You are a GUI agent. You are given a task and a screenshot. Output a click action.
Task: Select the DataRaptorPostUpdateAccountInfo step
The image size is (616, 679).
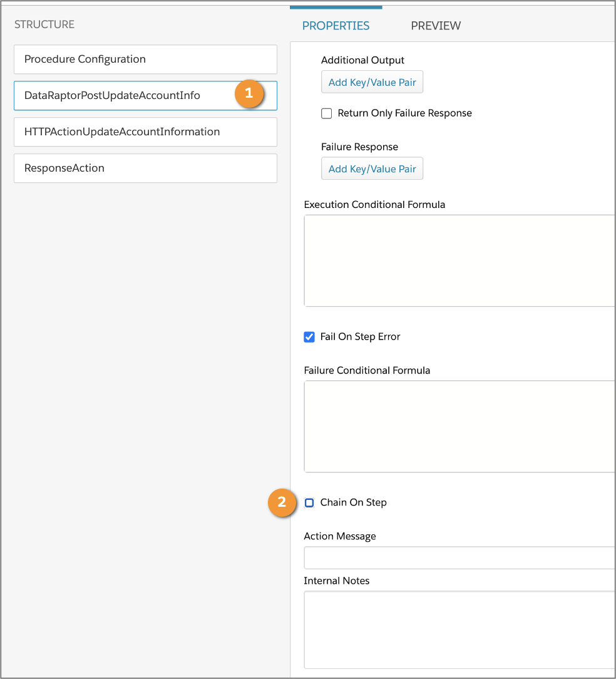145,96
